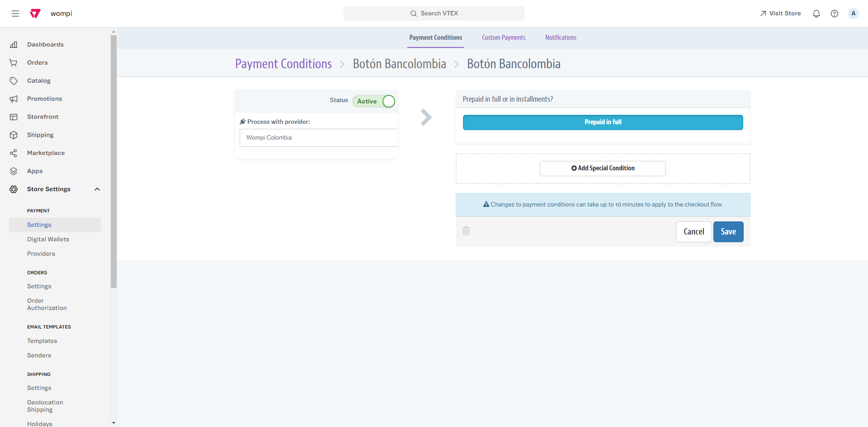Select the Prepaid in full option
The width and height of the screenshot is (868, 427).
coord(603,122)
